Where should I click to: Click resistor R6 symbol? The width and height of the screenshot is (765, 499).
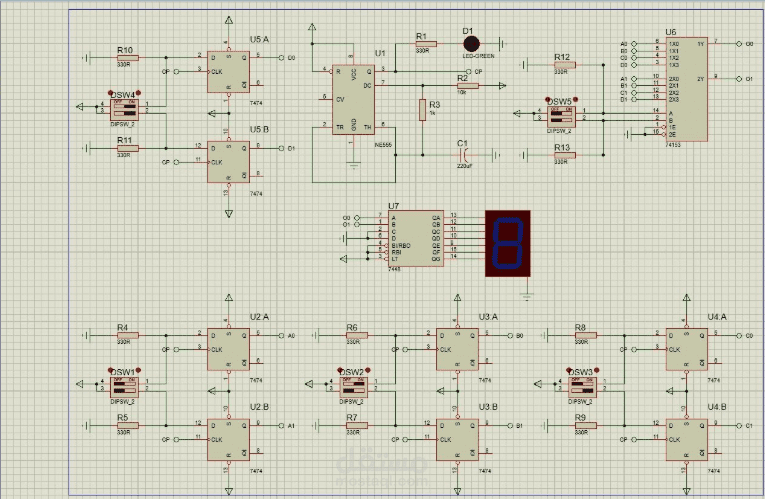click(x=357, y=336)
